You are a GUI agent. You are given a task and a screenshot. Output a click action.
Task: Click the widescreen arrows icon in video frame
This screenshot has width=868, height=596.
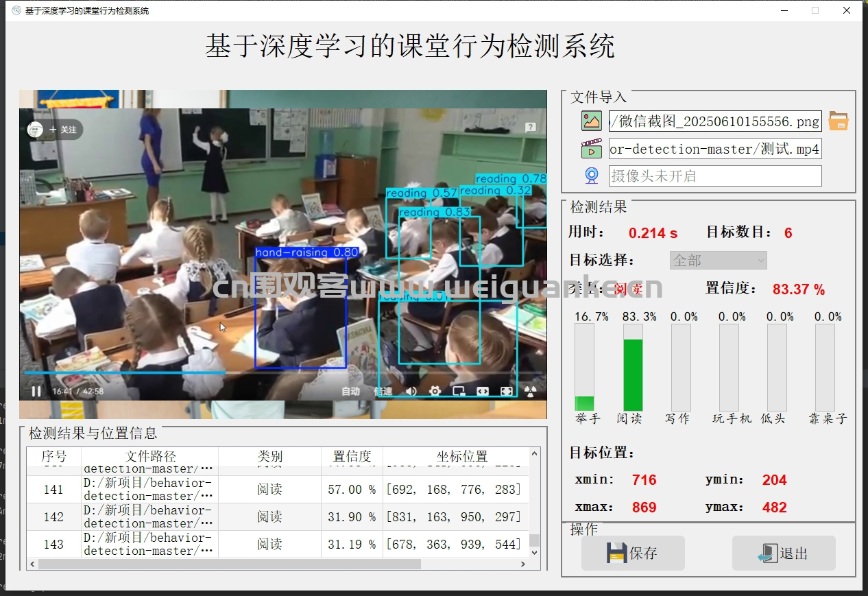[x=483, y=392]
